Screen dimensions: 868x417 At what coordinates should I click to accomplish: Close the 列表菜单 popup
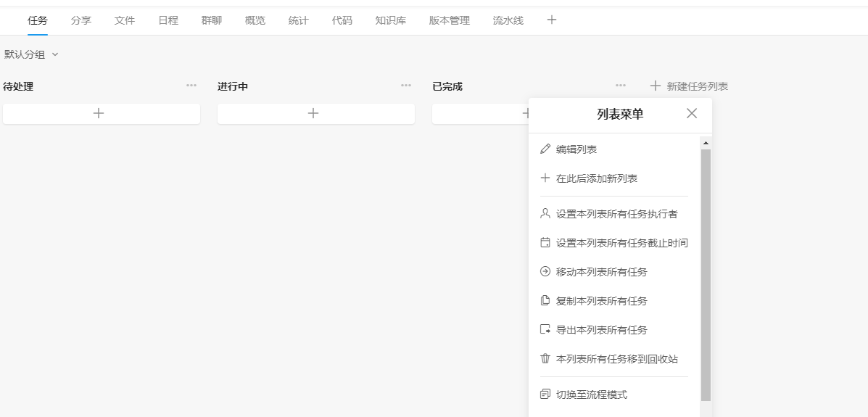[x=691, y=114]
